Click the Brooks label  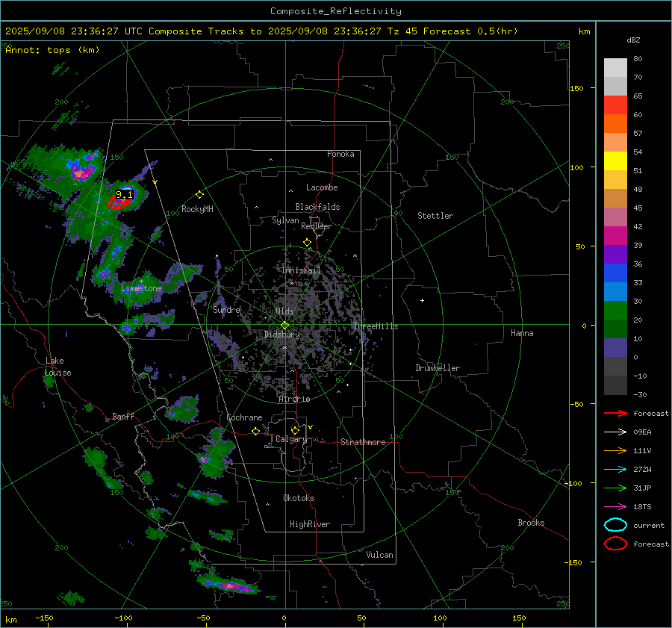point(531,523)
